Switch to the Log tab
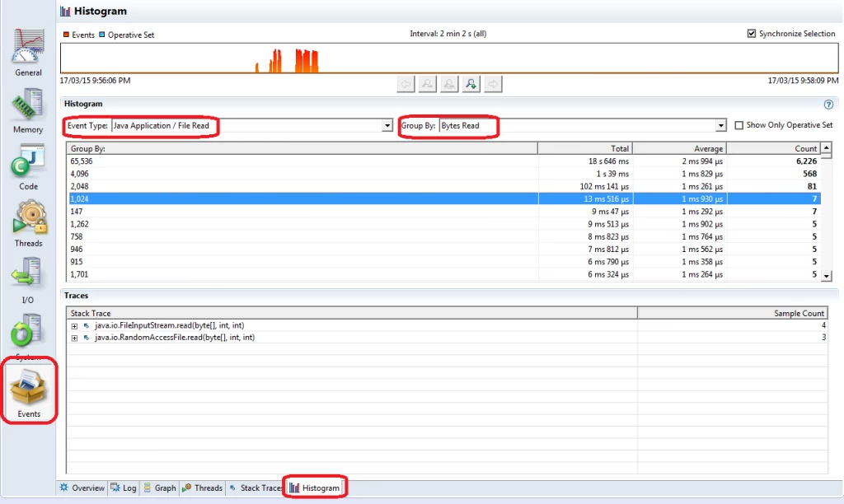844x504 pixels. (124, 488)
